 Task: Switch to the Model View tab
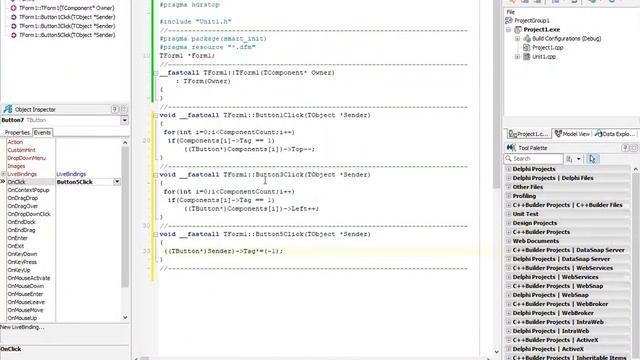tap(572, 134)
